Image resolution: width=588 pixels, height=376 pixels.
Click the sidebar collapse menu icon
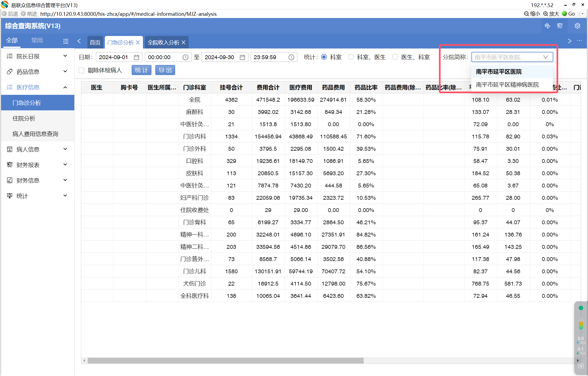pos(66,41)
